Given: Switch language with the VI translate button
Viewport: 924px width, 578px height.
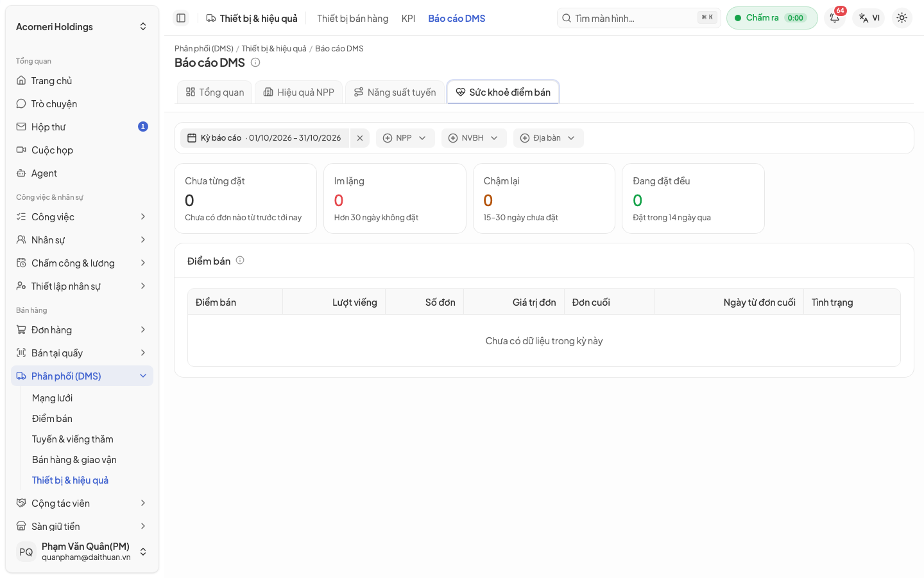Looking at the screenshot, I should pyautogui.click(x=869, y=18).
